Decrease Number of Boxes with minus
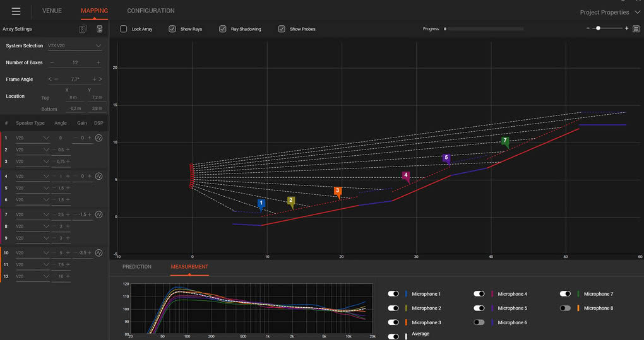Viewport: 644px width, 340px height. tap(52, 62)
